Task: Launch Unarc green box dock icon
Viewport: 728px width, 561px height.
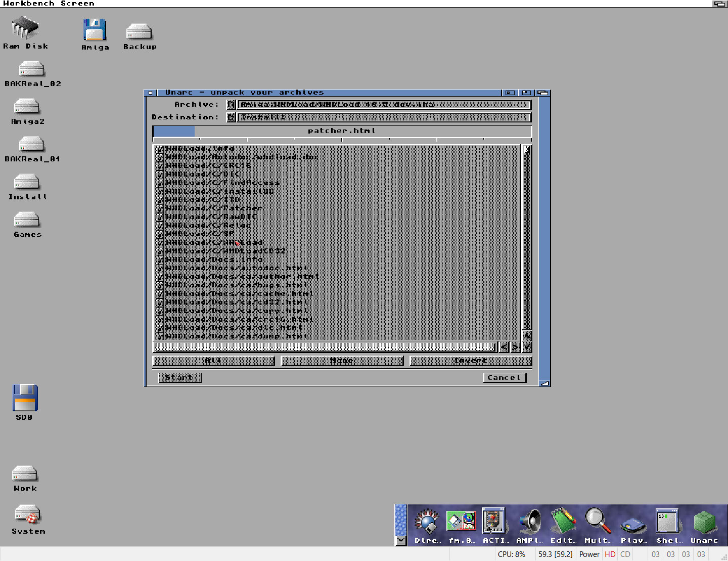Action: 704,522
